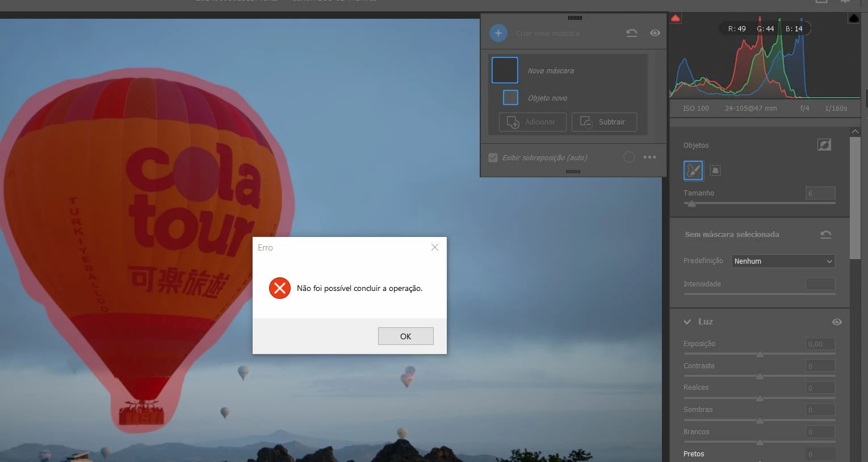
Task: Click the 1/160s shutter speed text
Action: pos(836,108)
